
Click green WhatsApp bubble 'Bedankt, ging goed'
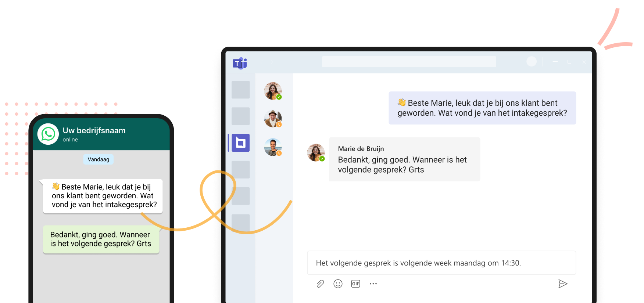click(101, 239)
